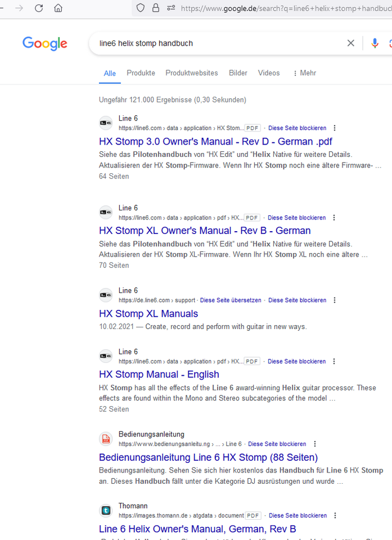Open options menu for HX Stomp 3.0 result

[335, 128]
